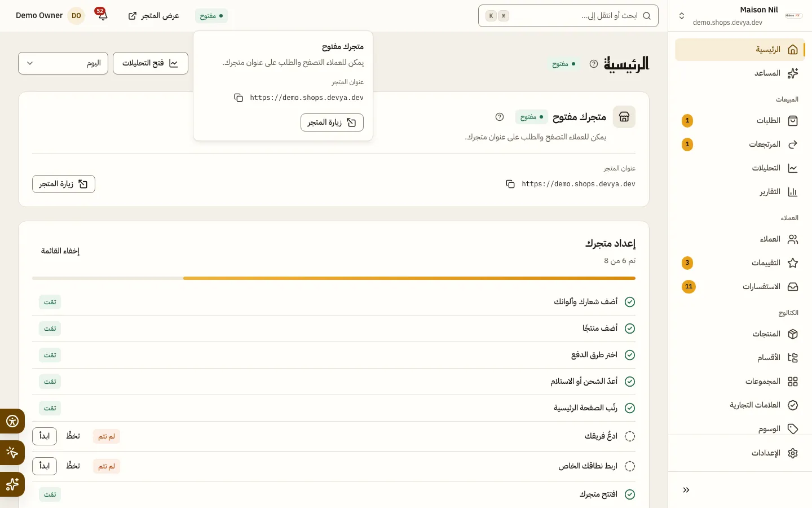
Task: Click checkmark icon for أعدّ الشحن أو الاستلام
Action: click(x=630, y=382)
